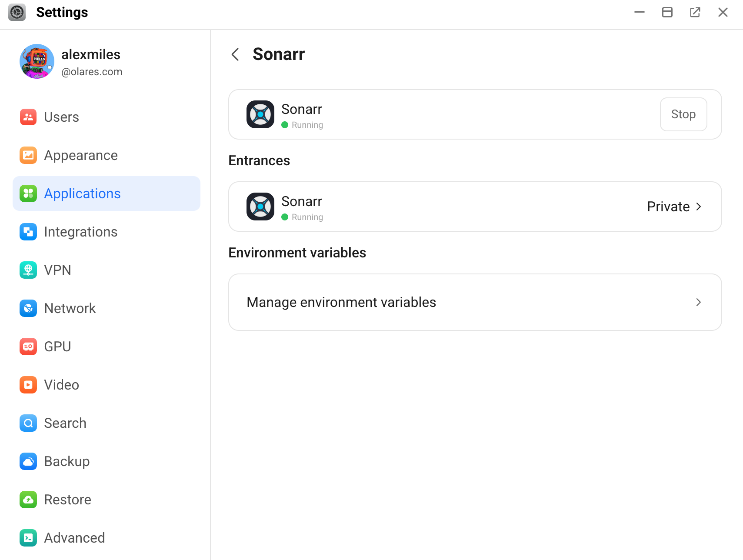
Task: Expand Manage environment variables
Action: coord(474,302)
